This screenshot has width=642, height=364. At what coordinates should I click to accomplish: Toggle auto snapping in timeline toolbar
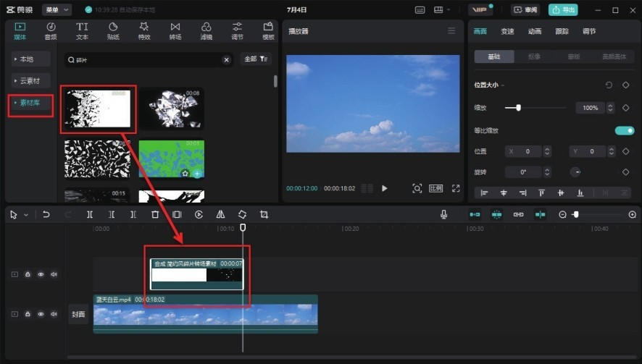tap(496, 214)
